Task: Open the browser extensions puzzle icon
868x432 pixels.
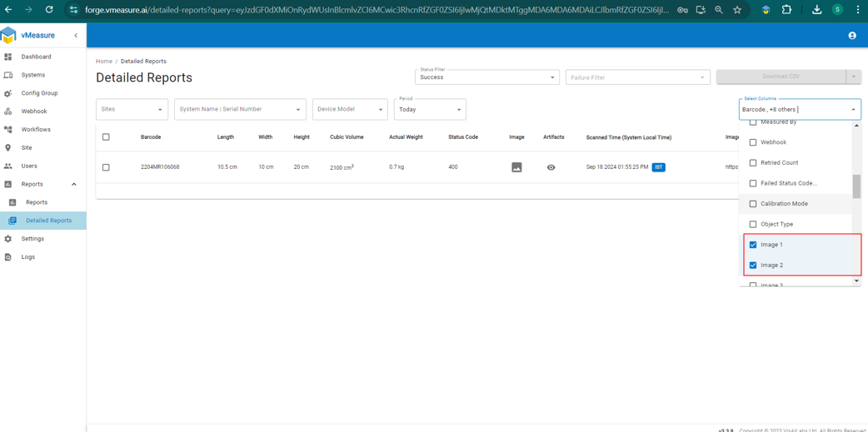Action: tap(786, 10)
